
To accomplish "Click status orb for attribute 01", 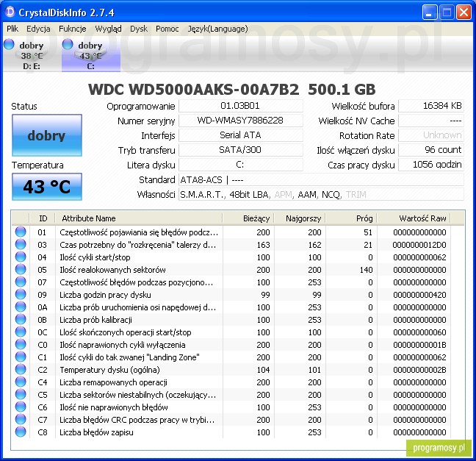I will pyautogui.click(x=21, y=232).
